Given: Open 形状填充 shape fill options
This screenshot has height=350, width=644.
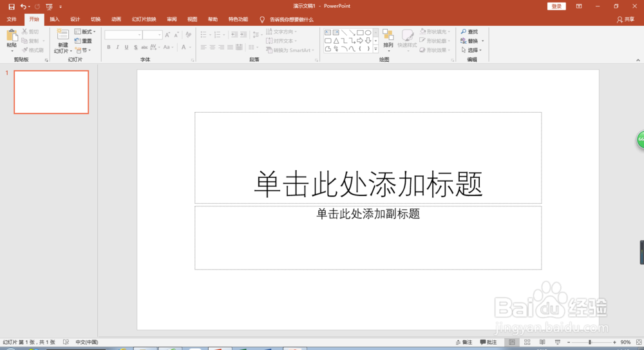Looking at the screenshot, I should (435, 32).
